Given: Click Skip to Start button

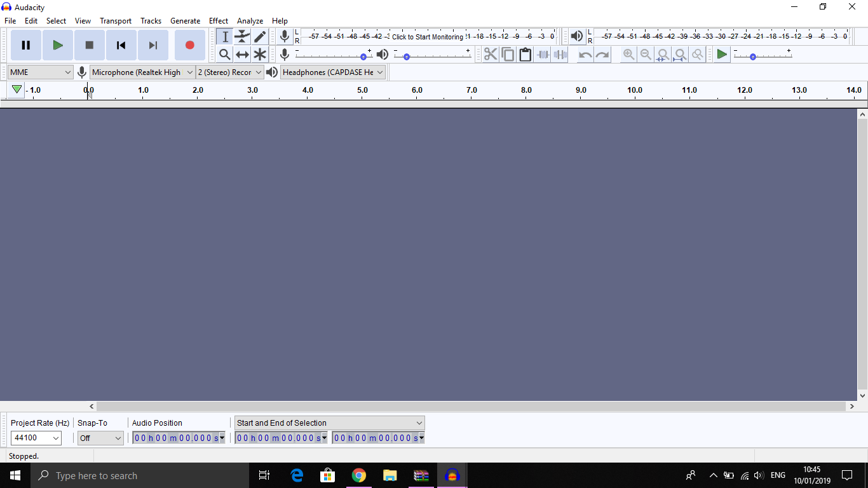Looking at the screenshot, I should (x=121, y=45).
